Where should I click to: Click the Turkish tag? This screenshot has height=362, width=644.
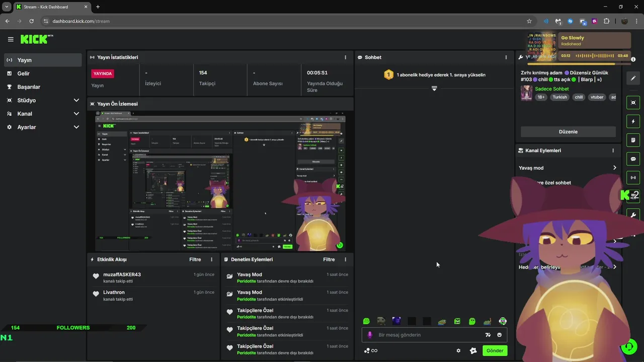coord(559,97)
